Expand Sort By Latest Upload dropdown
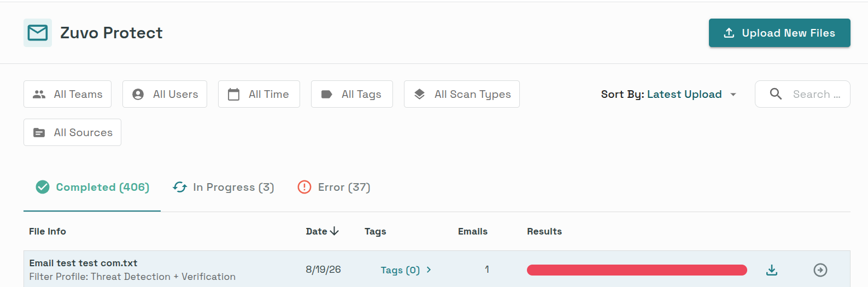 pos(669,94)
